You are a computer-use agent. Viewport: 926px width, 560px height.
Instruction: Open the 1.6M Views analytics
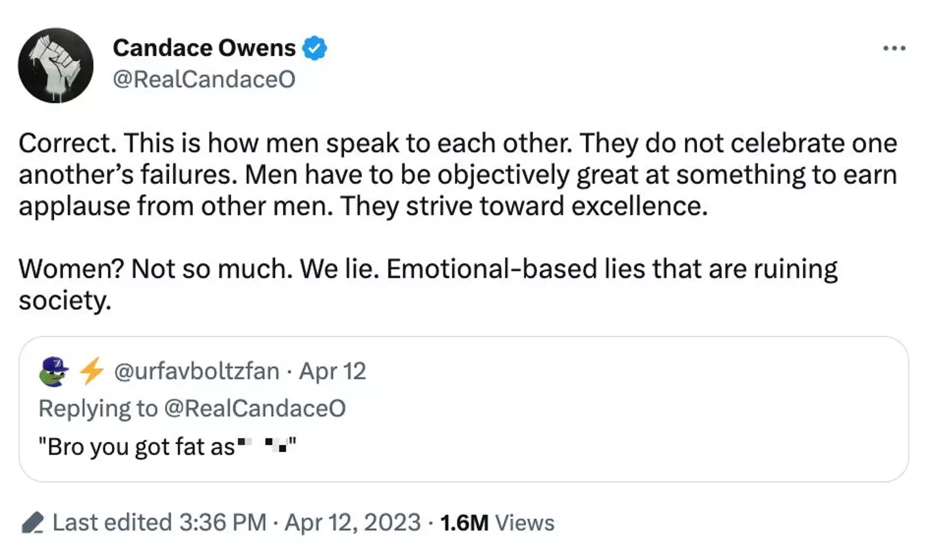[496, 523]
